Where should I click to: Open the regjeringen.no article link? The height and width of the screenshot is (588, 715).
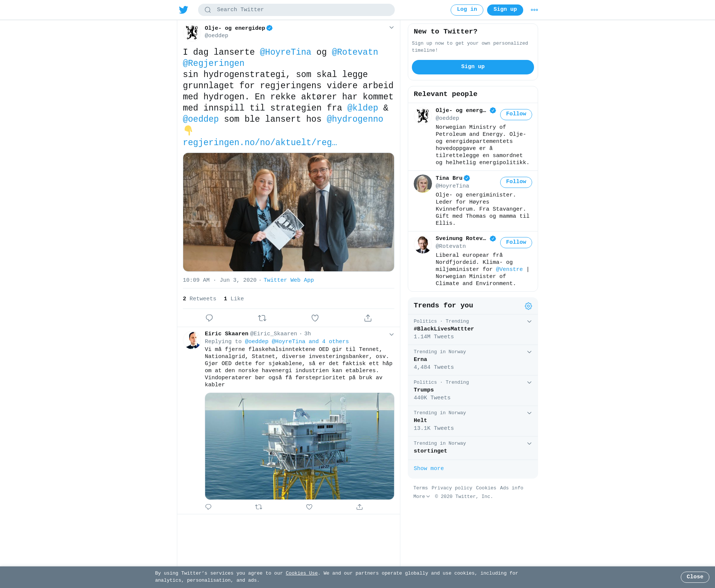[260, 143]
